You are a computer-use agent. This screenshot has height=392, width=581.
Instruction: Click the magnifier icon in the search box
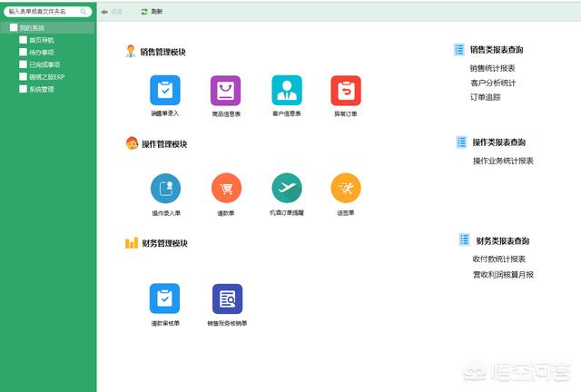(x=84, y=12)
